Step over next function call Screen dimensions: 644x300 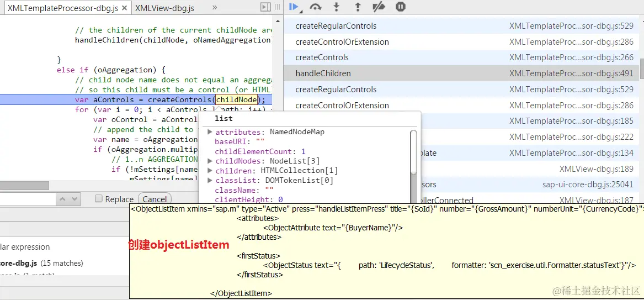click(316, 7)
